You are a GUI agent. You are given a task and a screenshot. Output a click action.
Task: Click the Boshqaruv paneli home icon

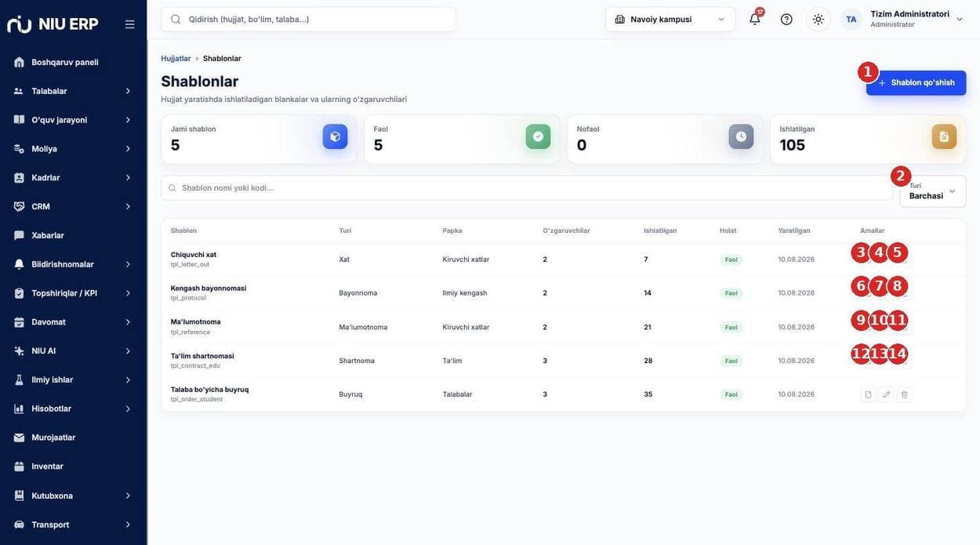click(19, 62)
